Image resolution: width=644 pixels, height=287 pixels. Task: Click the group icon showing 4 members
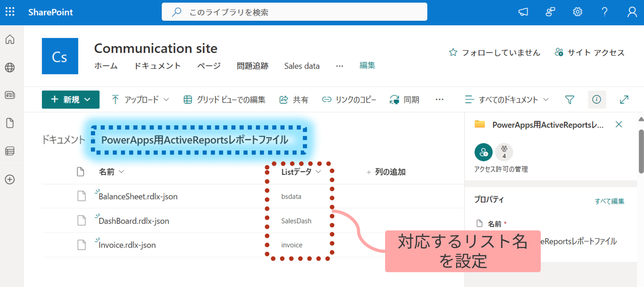(504, 152)
